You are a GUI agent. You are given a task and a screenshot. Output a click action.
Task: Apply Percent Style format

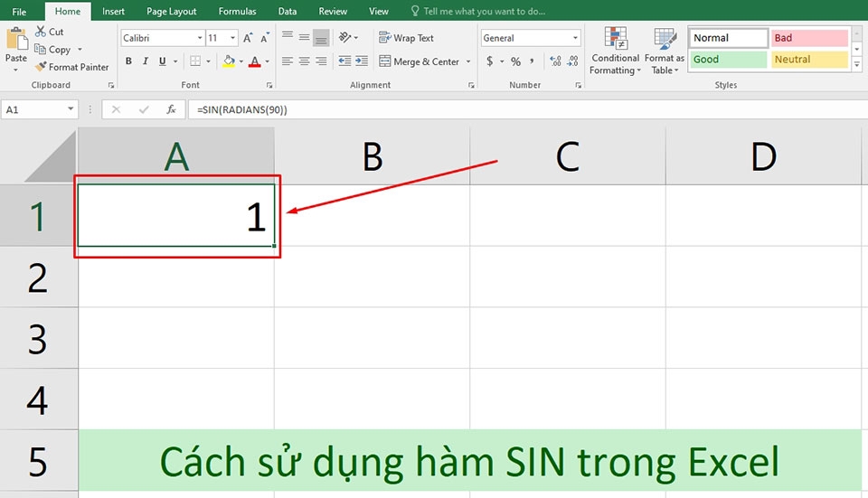(x=515, y=61)
